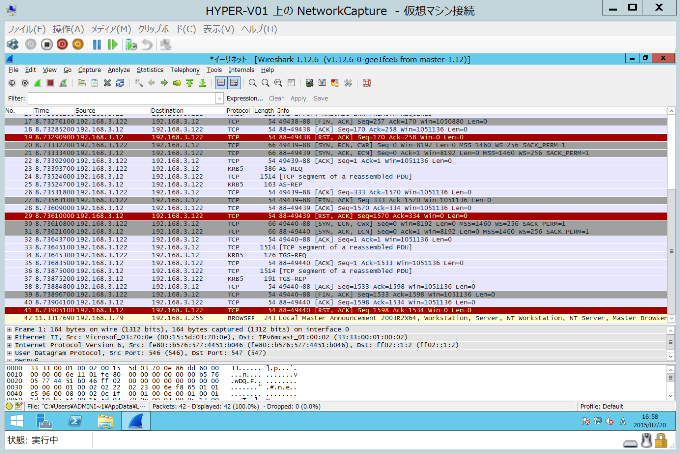Click the green Reset/Resume play icon
680x454 pixels.
point(113,44)
